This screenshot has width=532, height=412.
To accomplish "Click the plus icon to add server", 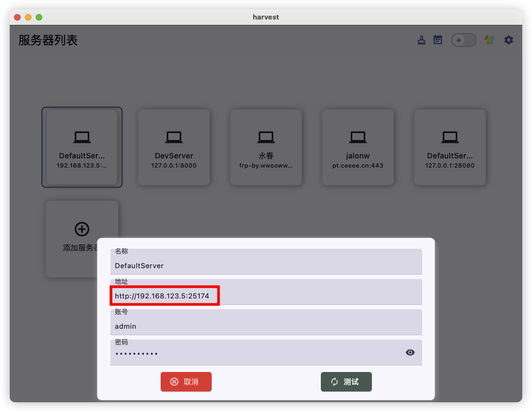I will (82, 229).
